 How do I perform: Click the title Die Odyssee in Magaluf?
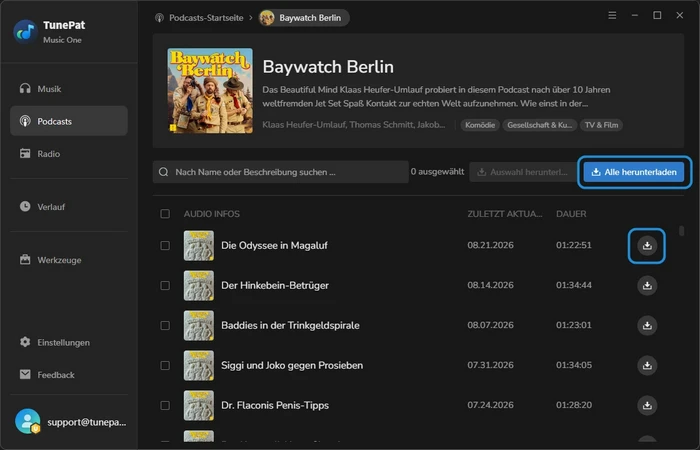pyautogui.click(x=275, y=246)
